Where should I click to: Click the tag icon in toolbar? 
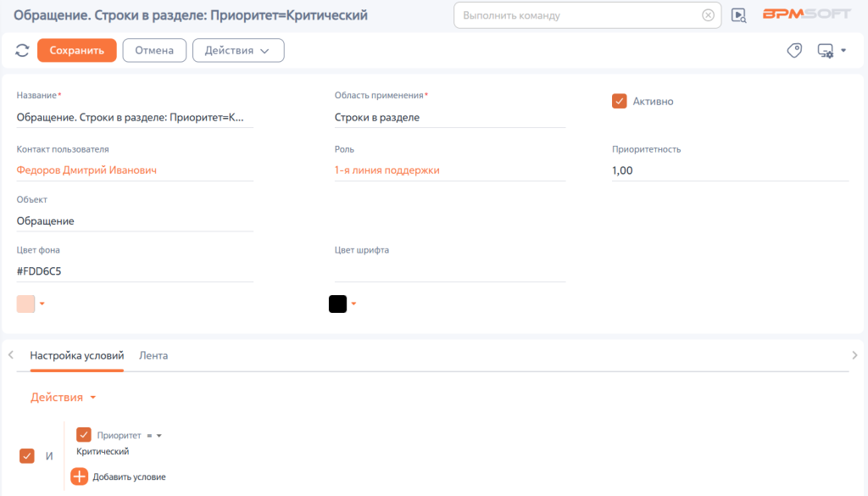(x=794, y=50)
